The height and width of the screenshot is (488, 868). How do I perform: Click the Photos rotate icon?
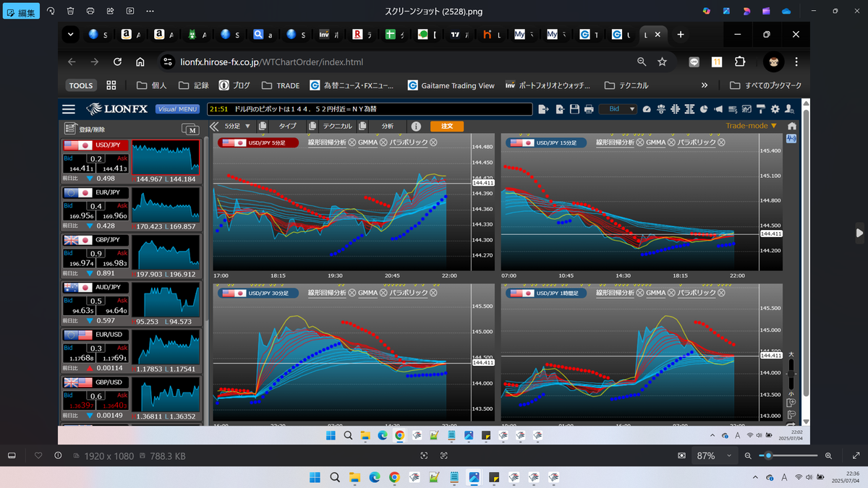51,12
